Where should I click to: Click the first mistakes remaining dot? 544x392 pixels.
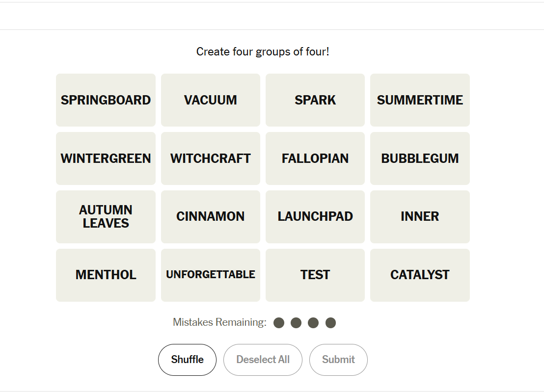pos(279,323)
